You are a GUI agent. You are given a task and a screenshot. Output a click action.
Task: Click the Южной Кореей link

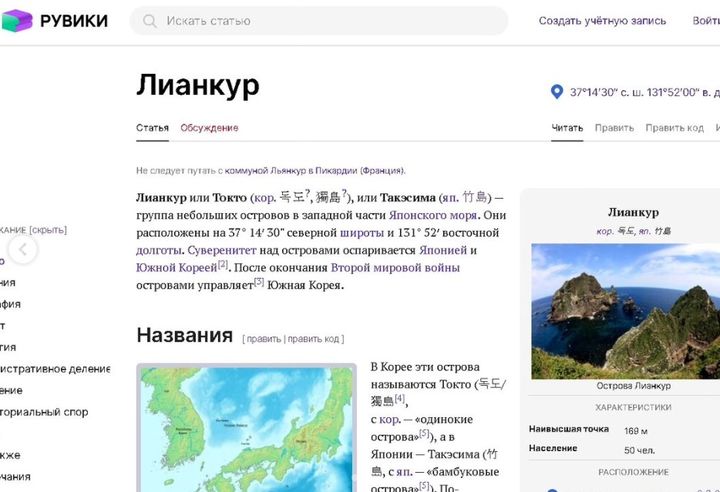click(x=177, y=267)
